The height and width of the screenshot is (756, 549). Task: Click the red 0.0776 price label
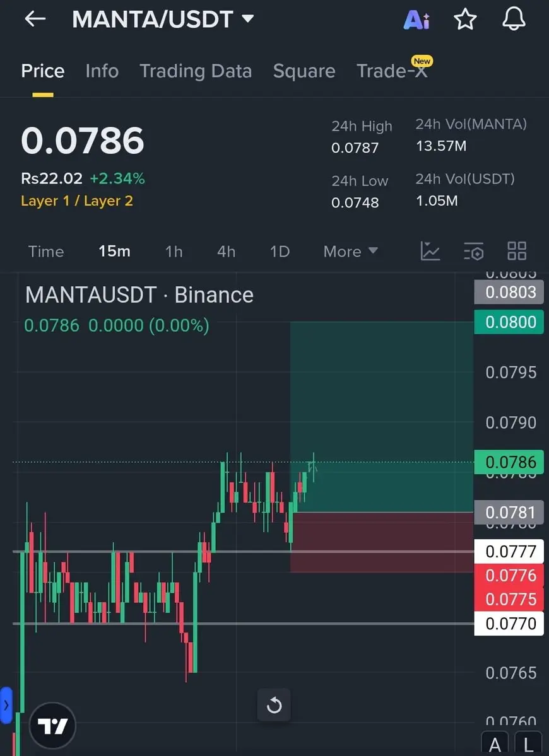pos(509,575)
